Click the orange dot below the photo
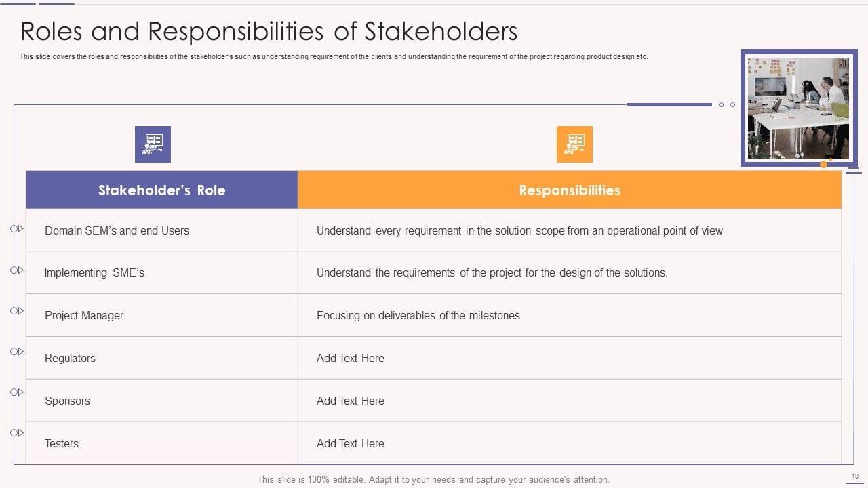868x488 pixels. click(x=824, y=164)
